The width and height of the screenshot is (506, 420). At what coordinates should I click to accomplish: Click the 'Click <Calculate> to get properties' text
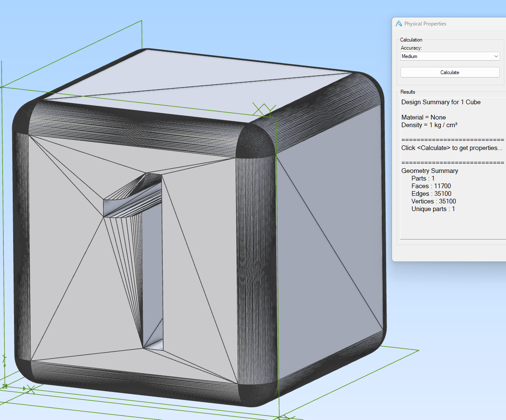click(452, 148)
